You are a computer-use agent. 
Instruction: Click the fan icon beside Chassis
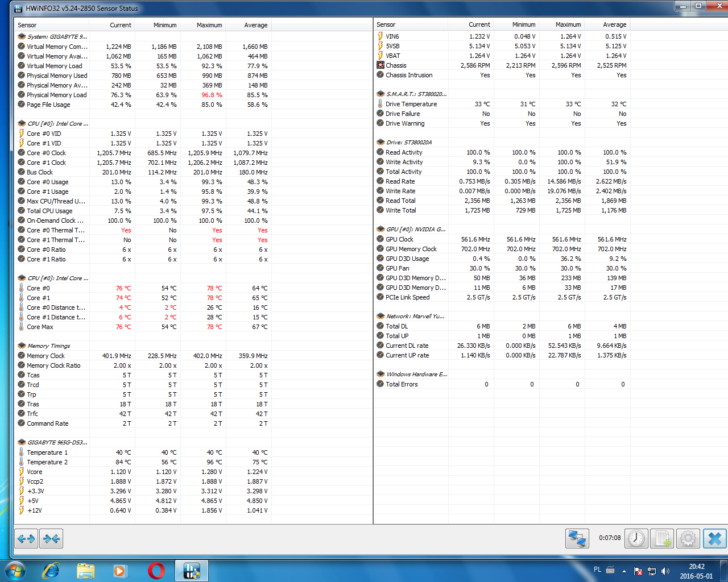tap(380, 65)
